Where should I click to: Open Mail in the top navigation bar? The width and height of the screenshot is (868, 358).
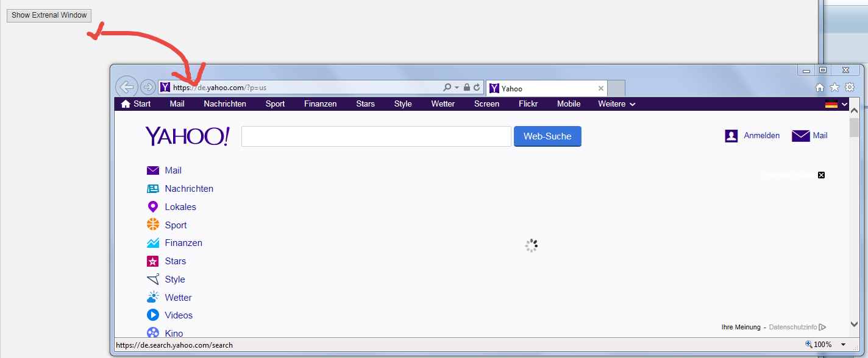point(177,104)
